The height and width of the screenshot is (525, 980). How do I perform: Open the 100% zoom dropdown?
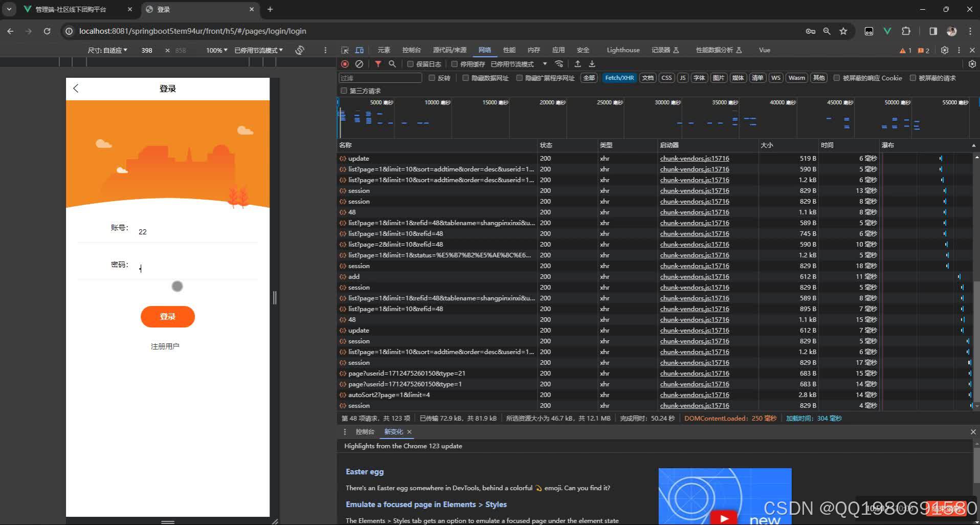216,50
